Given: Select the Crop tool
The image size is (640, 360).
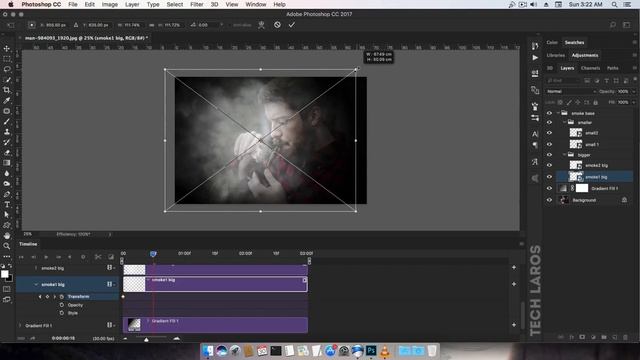Looking at the screenshot, I should tap(7, 90).
